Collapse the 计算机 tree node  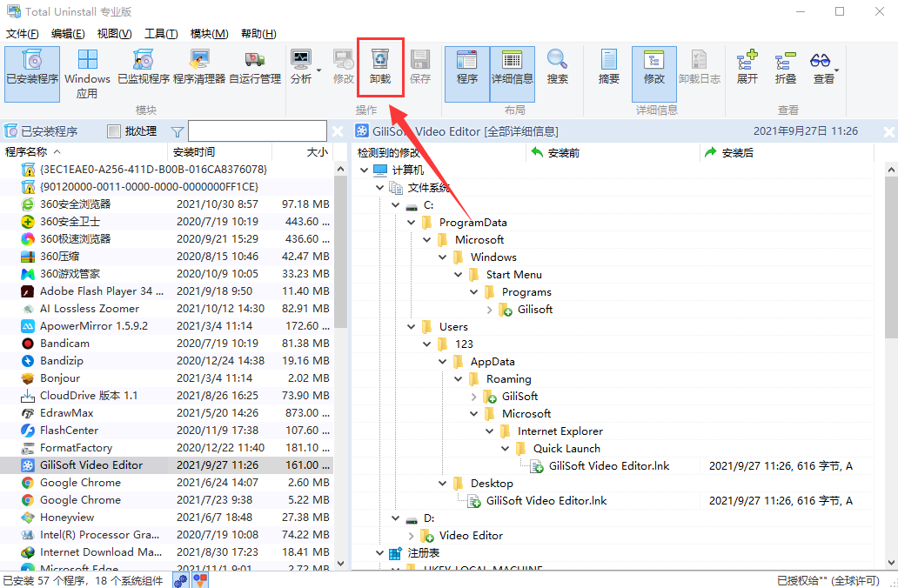[x=365, y=170]
